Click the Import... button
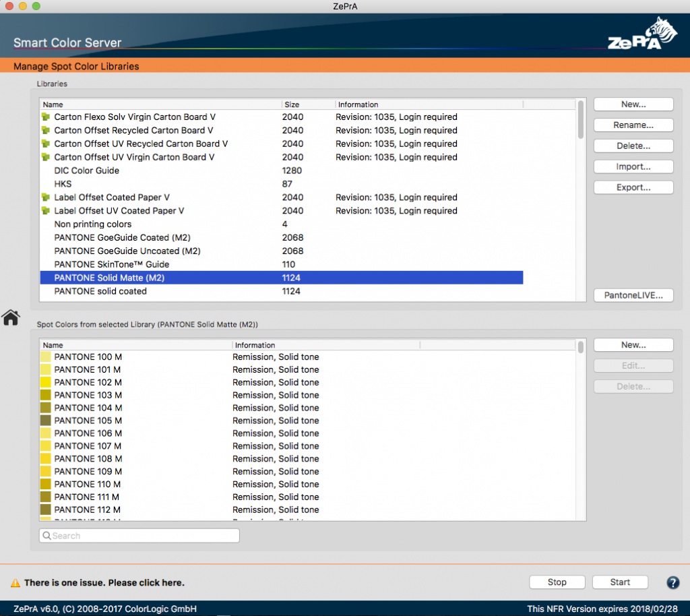 (633, 166)
